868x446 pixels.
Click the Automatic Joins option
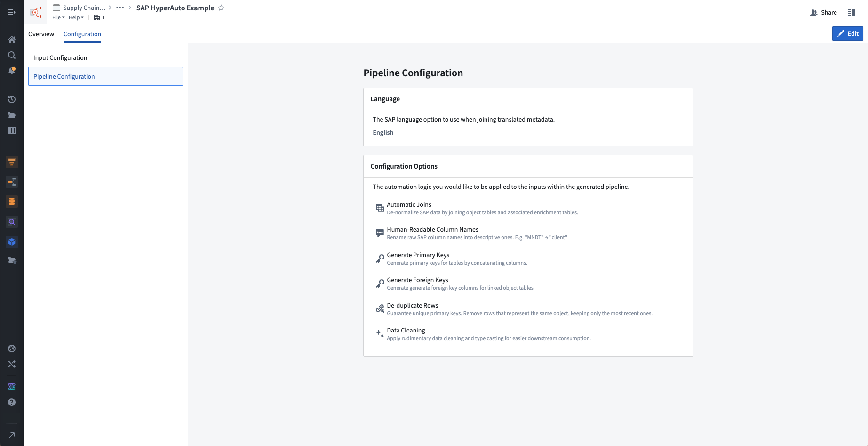[476, 208]
